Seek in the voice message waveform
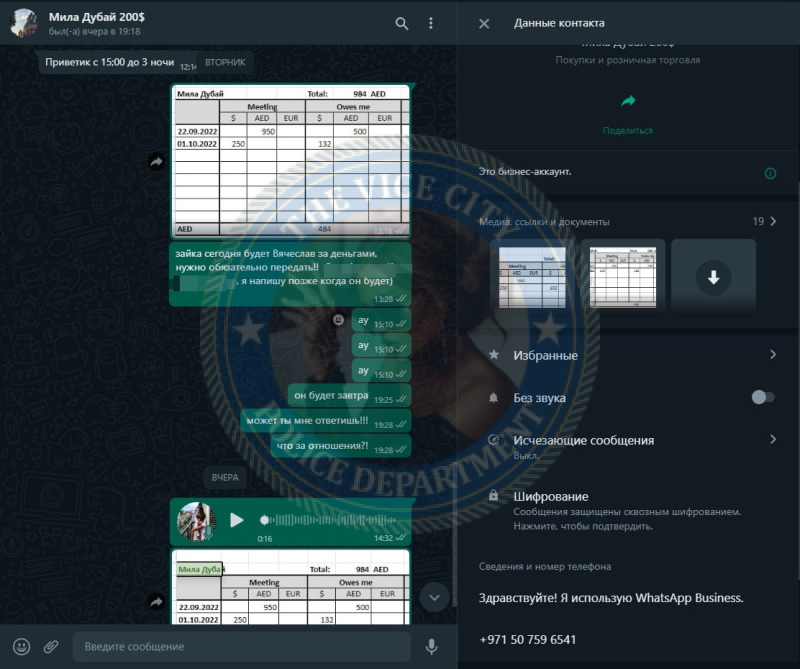 pyautogui.click(x=329, y=520)
